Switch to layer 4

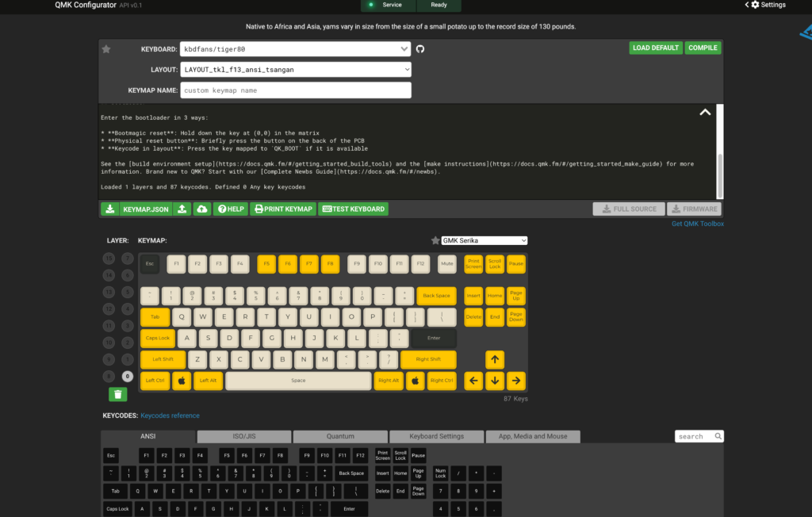pos(128,308)
